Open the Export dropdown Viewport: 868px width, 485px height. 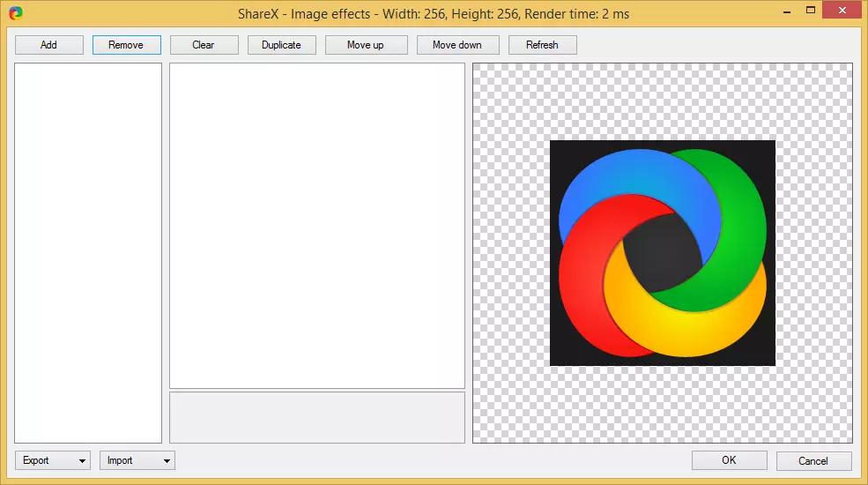[x=53, y=460]
